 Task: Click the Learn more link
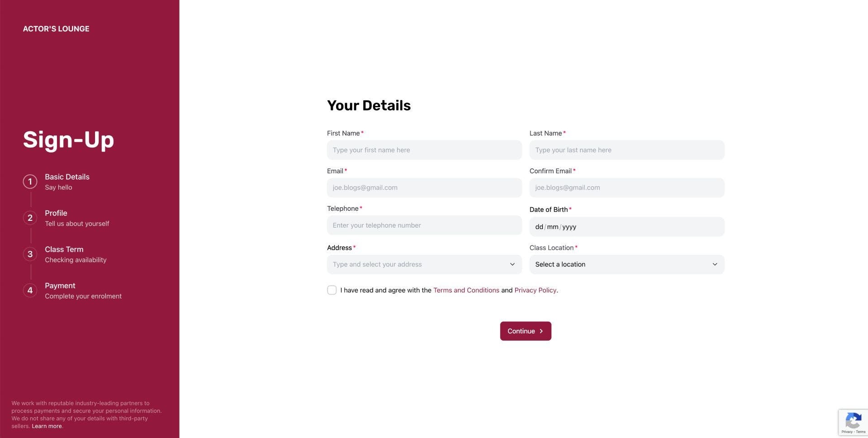(47, 426)
